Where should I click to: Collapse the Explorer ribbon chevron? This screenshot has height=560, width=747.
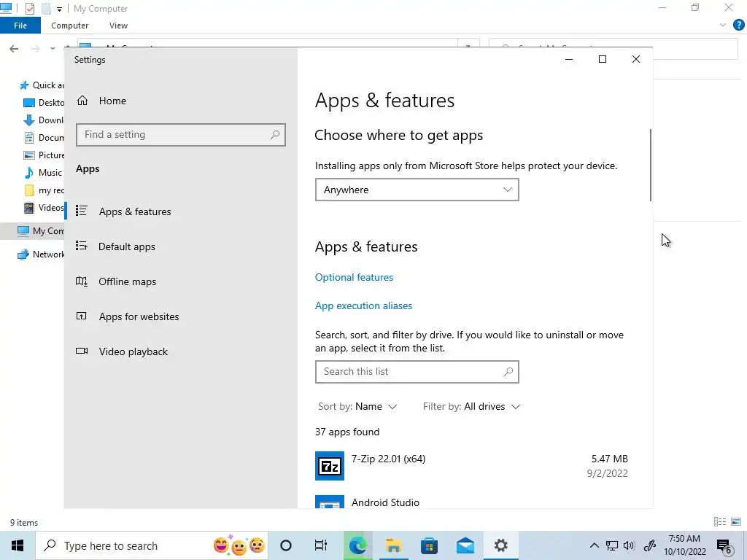[x=723, y=26]
